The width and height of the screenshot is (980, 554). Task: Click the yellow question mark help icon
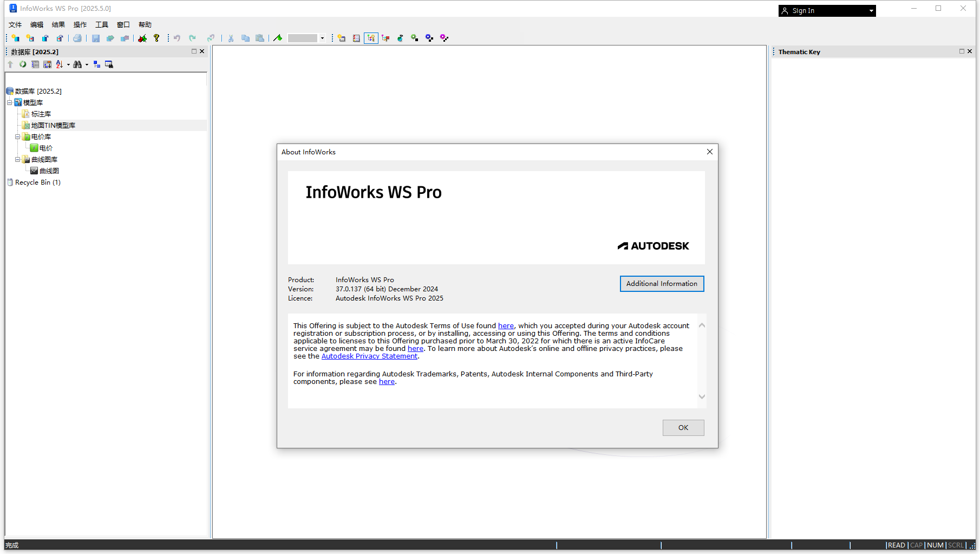(156, 38)
